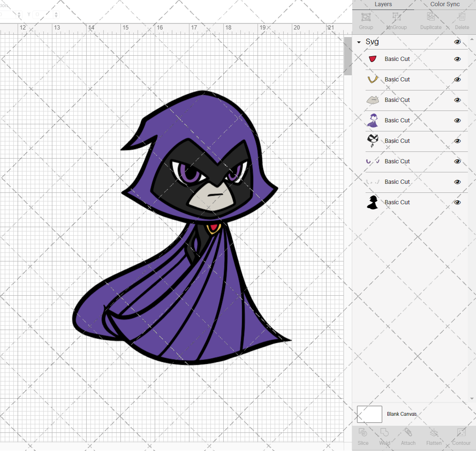
Task: Select the purple cloak layer thumbnail
Action: click(373, 120)
